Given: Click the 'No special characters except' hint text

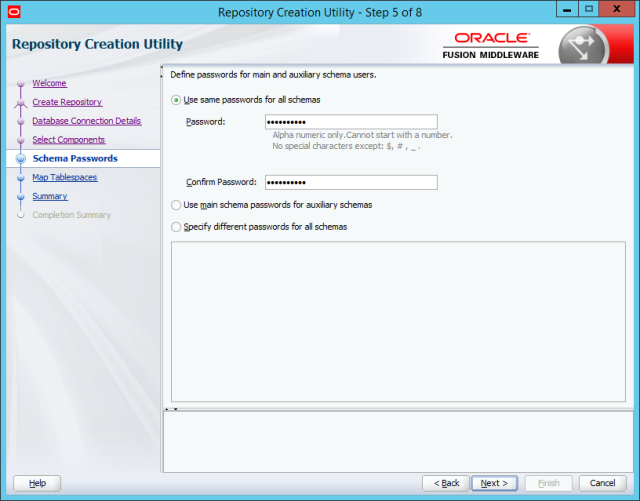Looking at the screenshot, I should [346, 146].
